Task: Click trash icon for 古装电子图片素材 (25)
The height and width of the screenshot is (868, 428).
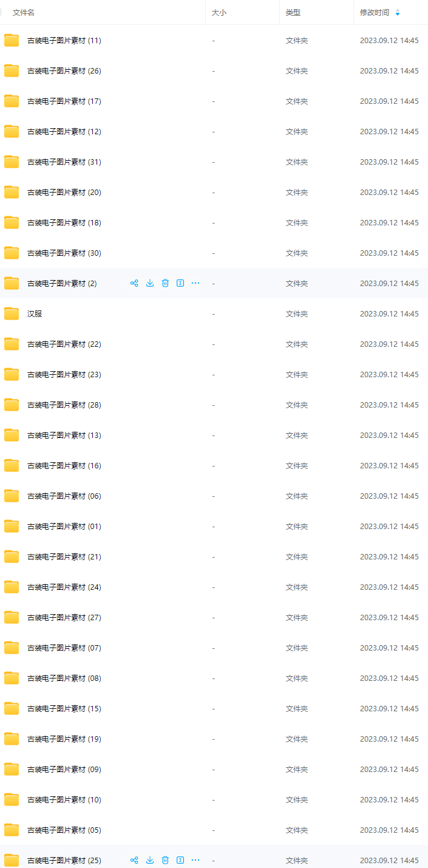Action: 165,860
